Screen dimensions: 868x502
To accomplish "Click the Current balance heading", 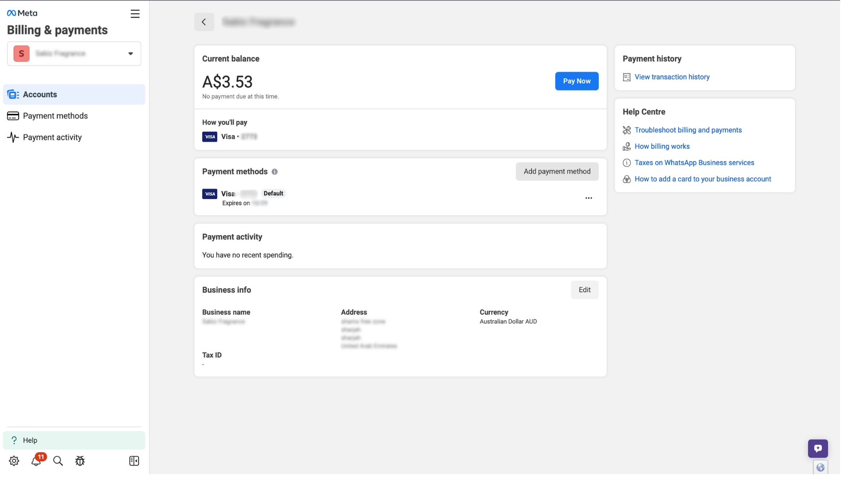I will coord(231,59).
